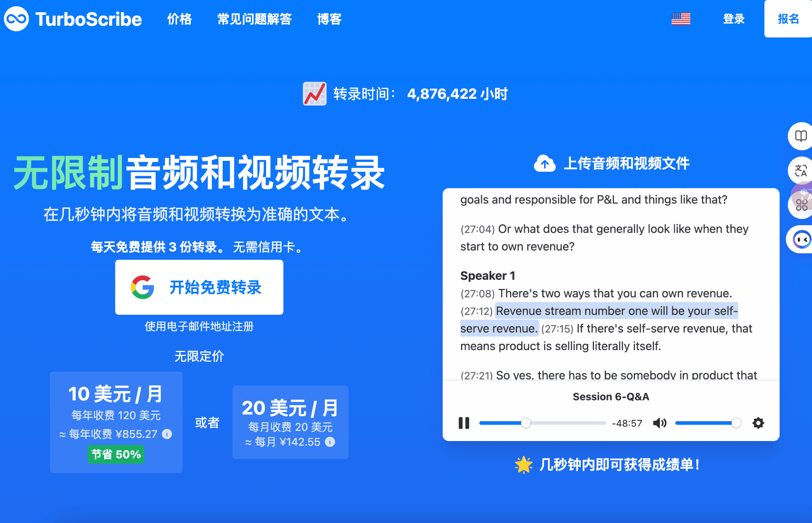Click info icon next to ¥855.27
Viewport: 812px width, 523px height.
[167, 434]
